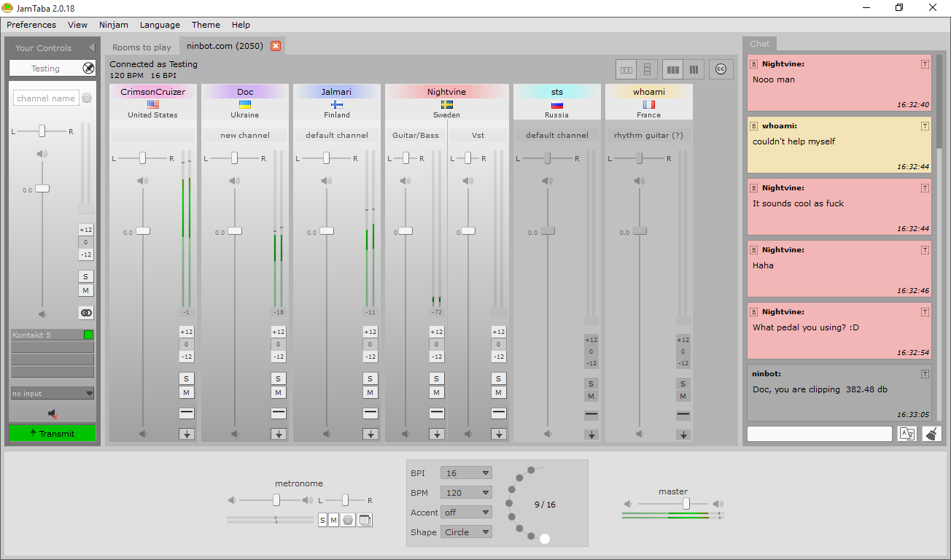Click CrimsonCruizer's pan slider handle

143,158
